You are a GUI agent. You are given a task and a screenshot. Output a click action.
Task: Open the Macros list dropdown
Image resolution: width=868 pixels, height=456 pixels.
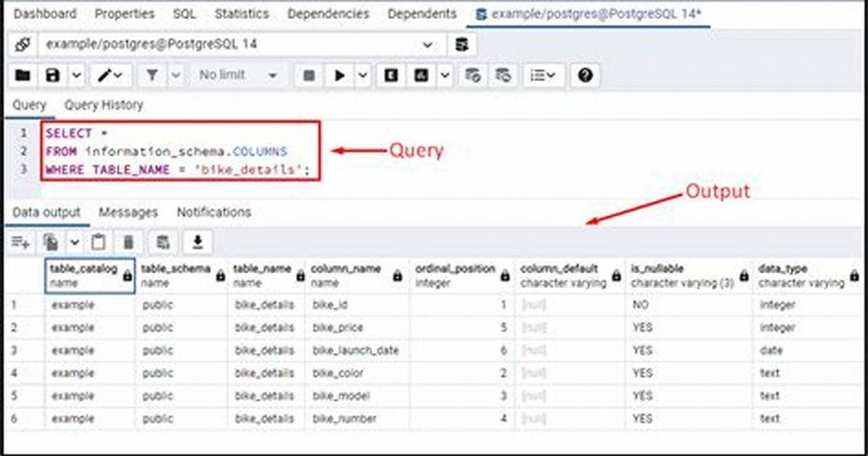543,76
